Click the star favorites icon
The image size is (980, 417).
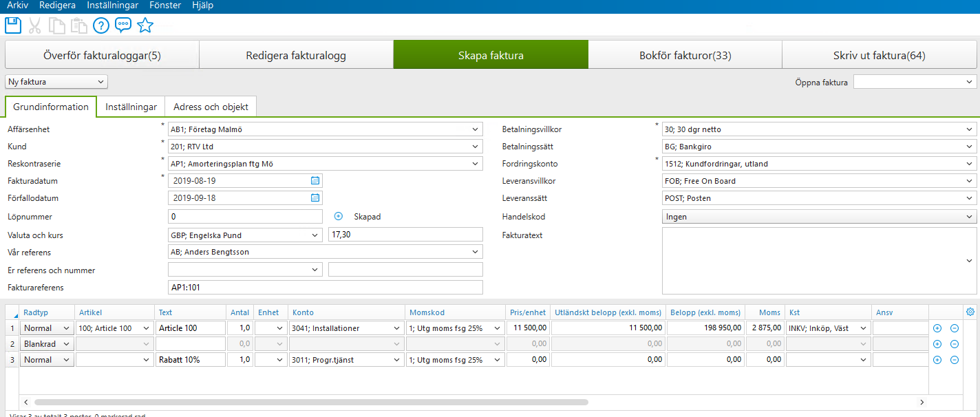coord(145,25)
